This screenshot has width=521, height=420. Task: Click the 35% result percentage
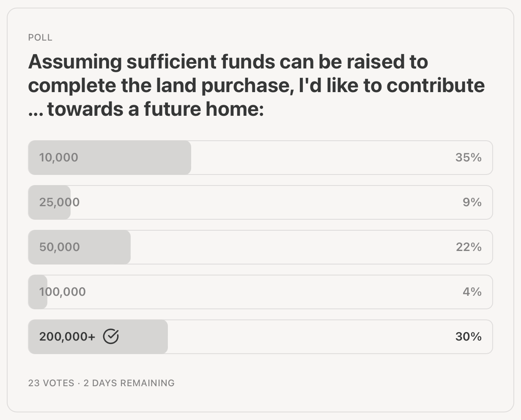[468, 158]
